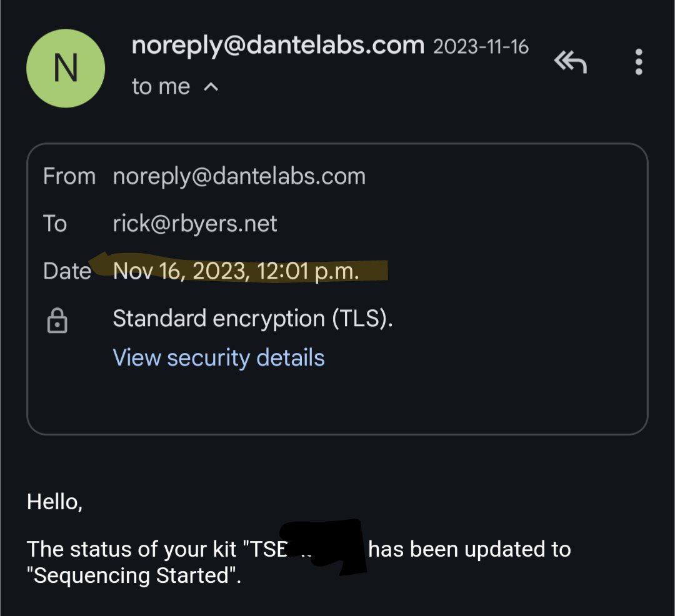Tap the Reply all arrow icon
The width and height of the screenshot is (675, 616).
[570, 62]
